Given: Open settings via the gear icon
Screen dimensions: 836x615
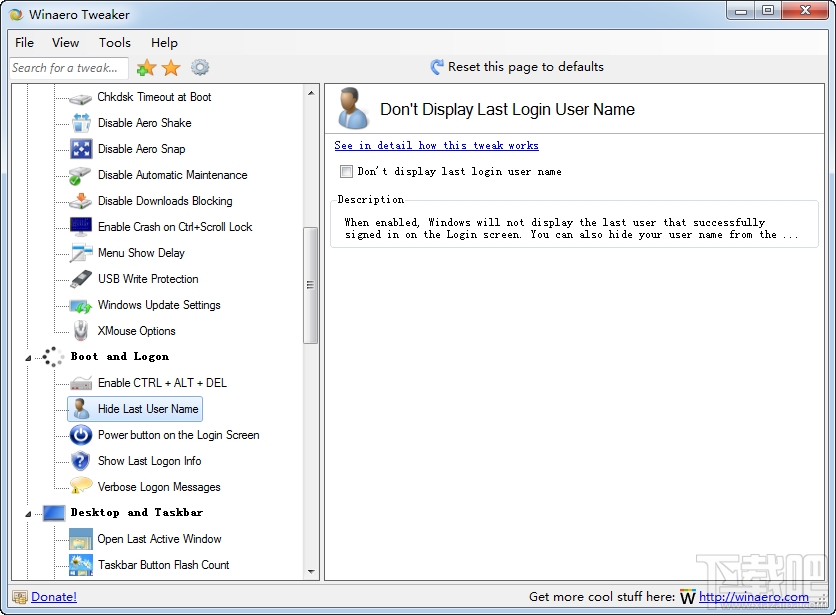Looking at the screenshot, I should 200,67.
